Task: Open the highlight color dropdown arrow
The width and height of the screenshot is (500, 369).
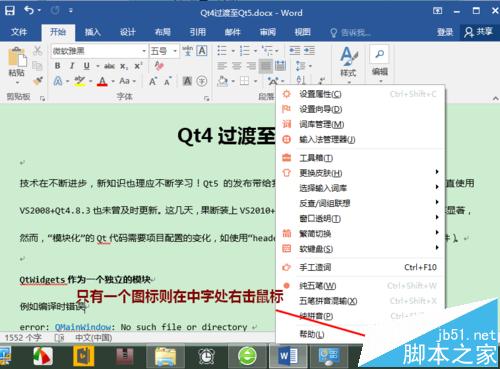Action: point(90,81)
